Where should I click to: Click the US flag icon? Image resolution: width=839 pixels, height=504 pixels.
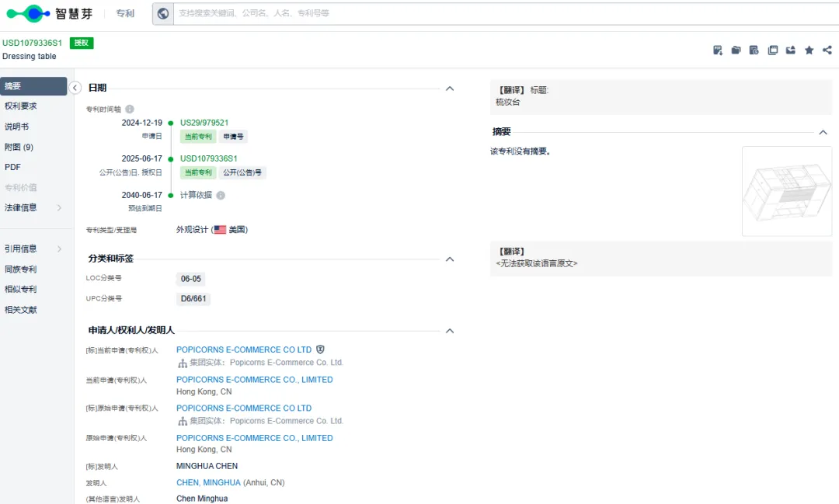pyautogui.click(x=220, y=230)
